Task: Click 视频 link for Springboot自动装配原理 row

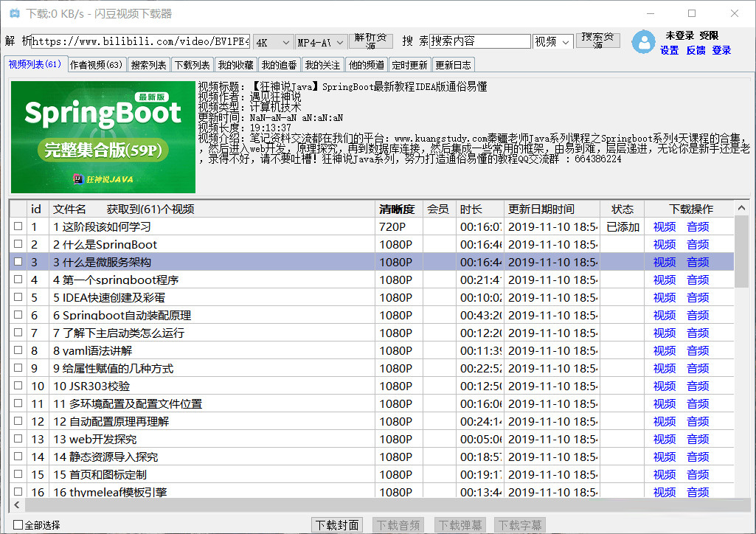Action: coord(665,315)
